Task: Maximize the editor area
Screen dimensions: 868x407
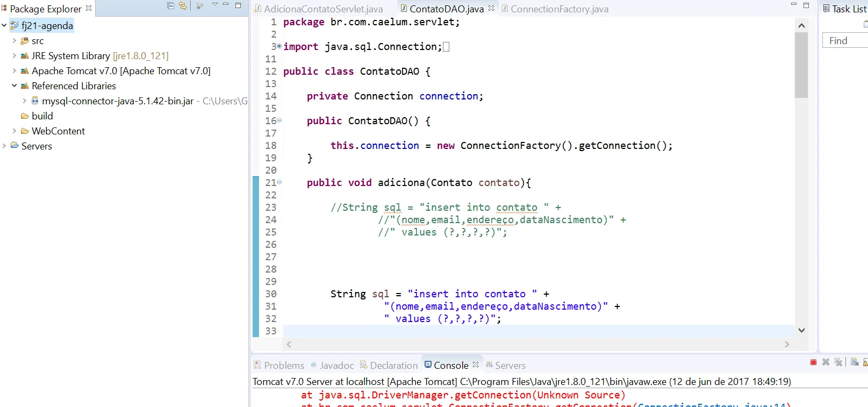Action: (x=806, y=5)
